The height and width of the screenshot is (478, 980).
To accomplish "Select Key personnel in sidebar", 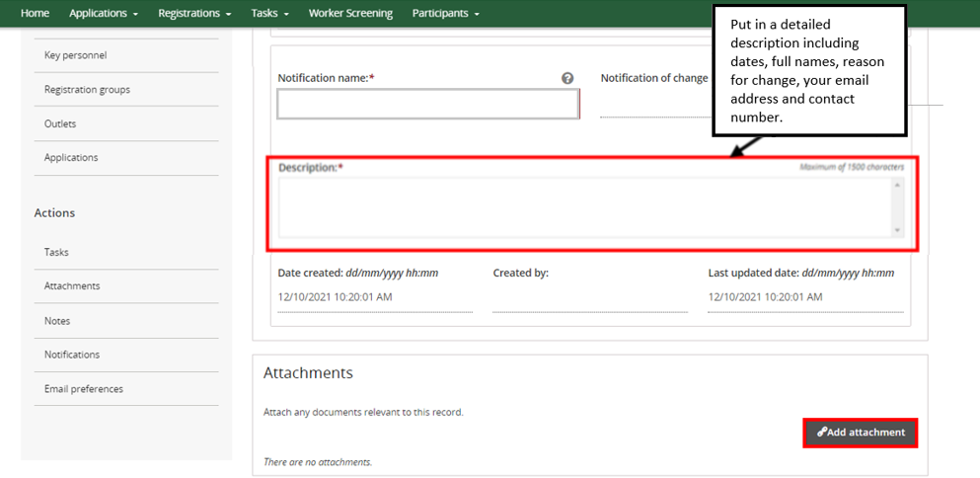I will click(x=75, y=55).
